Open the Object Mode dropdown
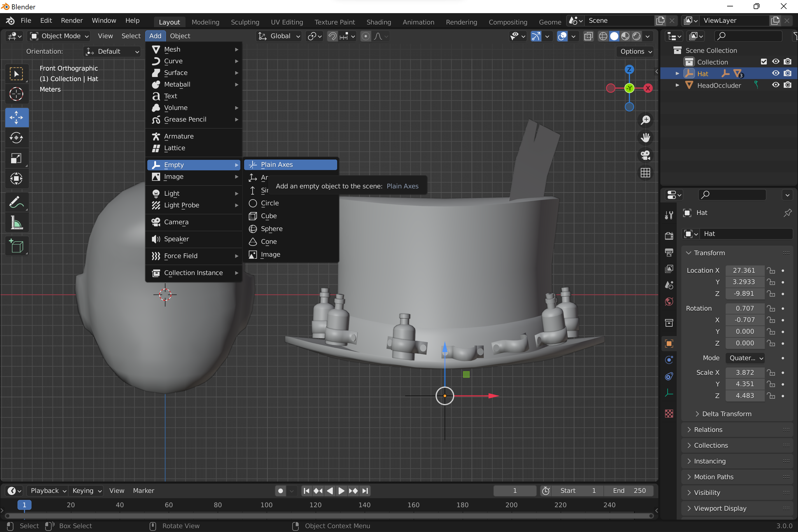Screen dimensions: 798x532 [60, 36]
